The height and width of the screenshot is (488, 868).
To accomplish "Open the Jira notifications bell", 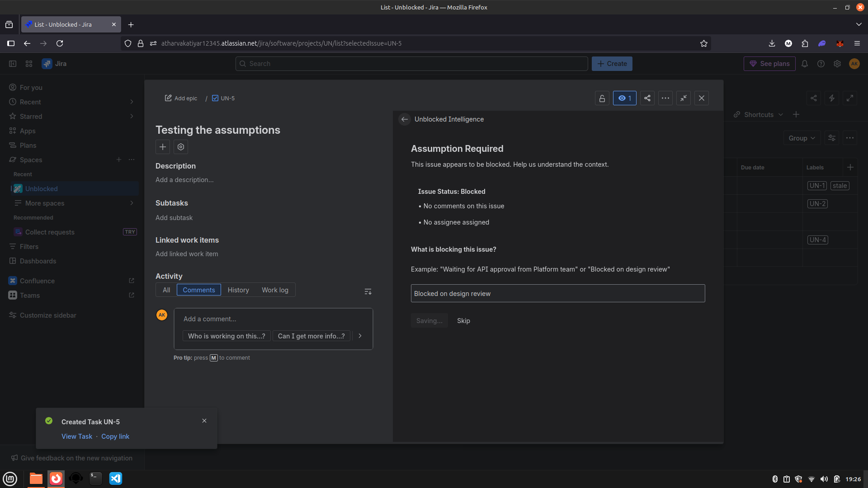I will 805,64.
